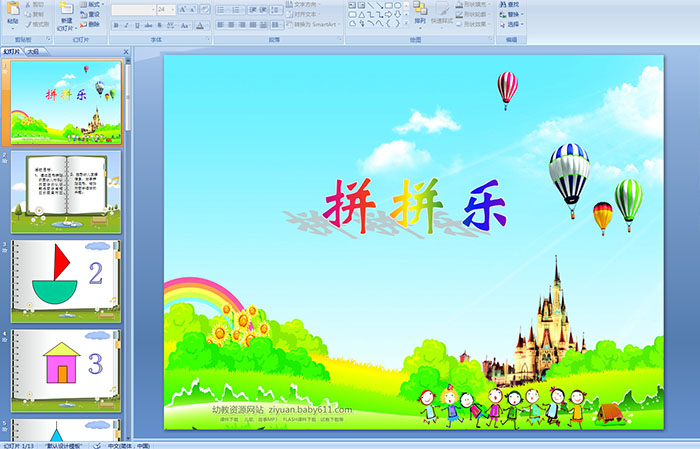Select the Text Box shape icon
Viewport: 700px width, 449px height.
pyautogui.click(x=352, y=5)
